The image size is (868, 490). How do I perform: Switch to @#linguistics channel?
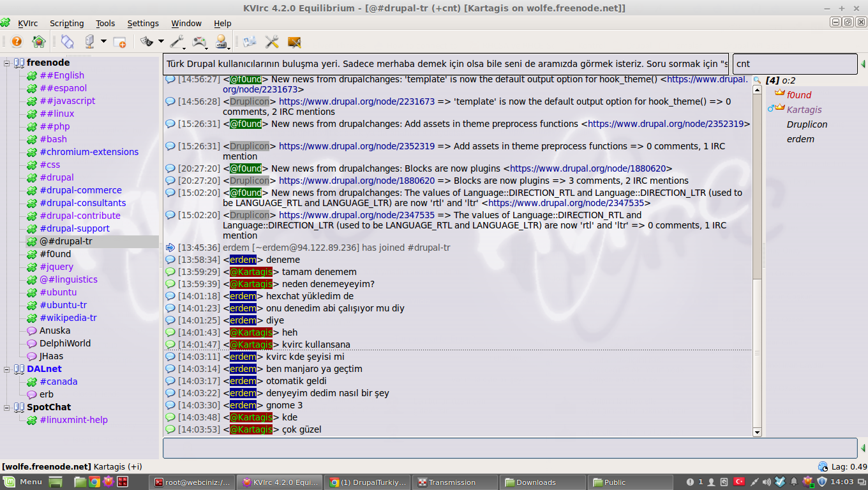[x=68, y=279]
